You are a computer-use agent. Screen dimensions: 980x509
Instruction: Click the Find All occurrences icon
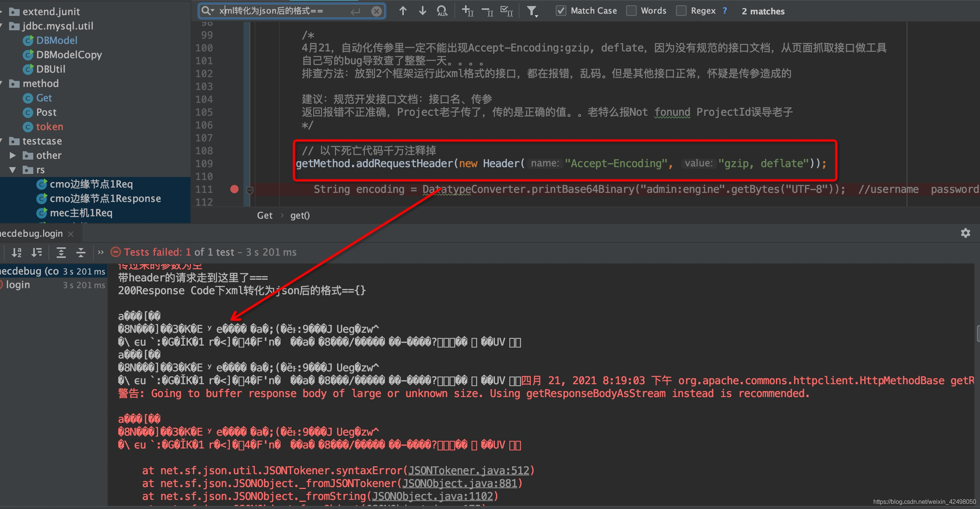point(442,11)
